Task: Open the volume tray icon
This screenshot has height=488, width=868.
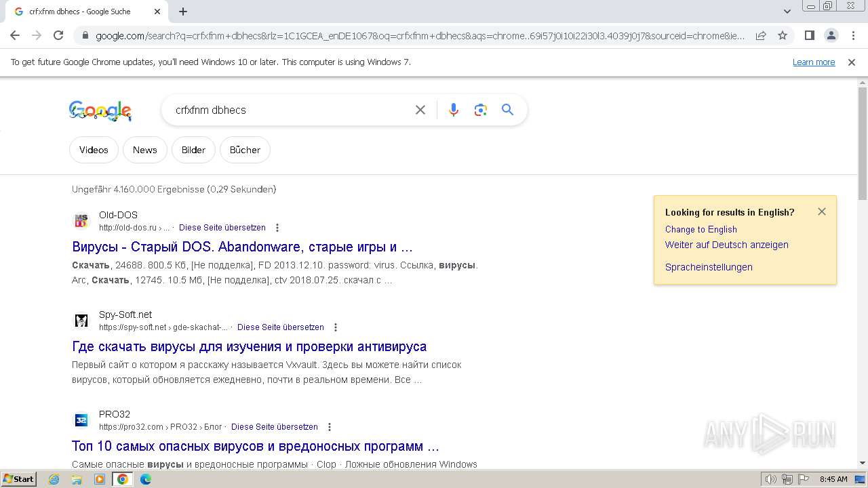Action: click(771, 480)
